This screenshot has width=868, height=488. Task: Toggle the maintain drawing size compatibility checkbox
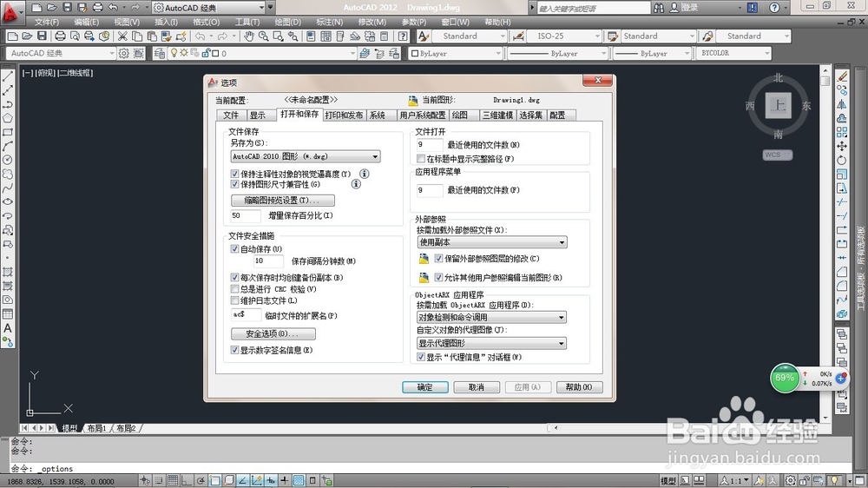click(x=234, y=184)
